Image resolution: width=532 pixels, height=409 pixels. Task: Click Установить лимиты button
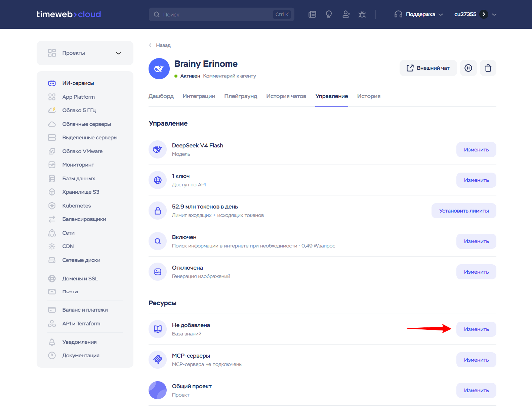(464, 211)
